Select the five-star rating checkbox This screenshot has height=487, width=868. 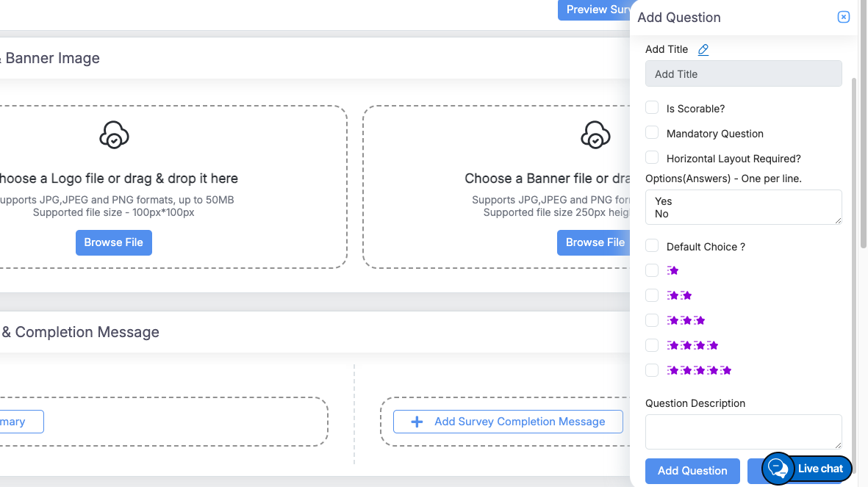[652, 370]
